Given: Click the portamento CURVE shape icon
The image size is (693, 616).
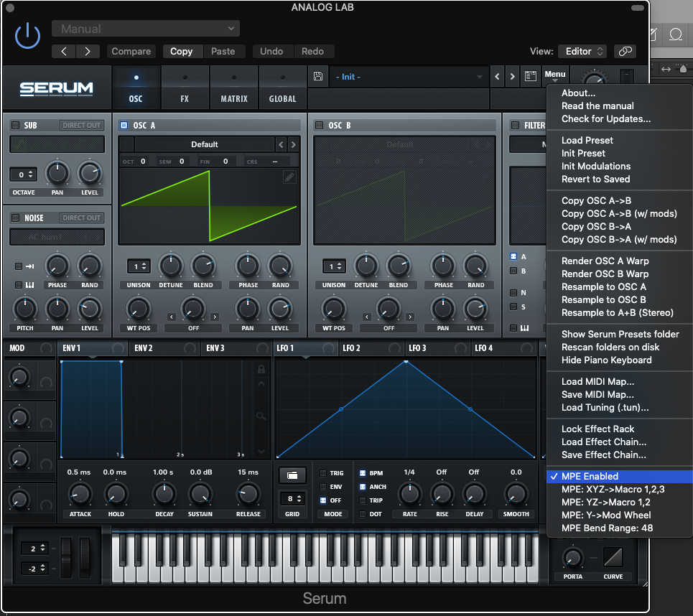Looking at the screenshot, I should click(613, 557).
